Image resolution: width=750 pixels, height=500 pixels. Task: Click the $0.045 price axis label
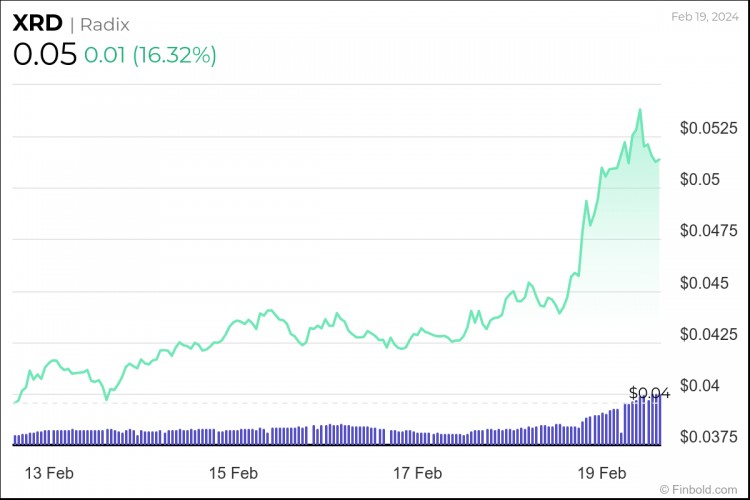(x=705, y=283)
